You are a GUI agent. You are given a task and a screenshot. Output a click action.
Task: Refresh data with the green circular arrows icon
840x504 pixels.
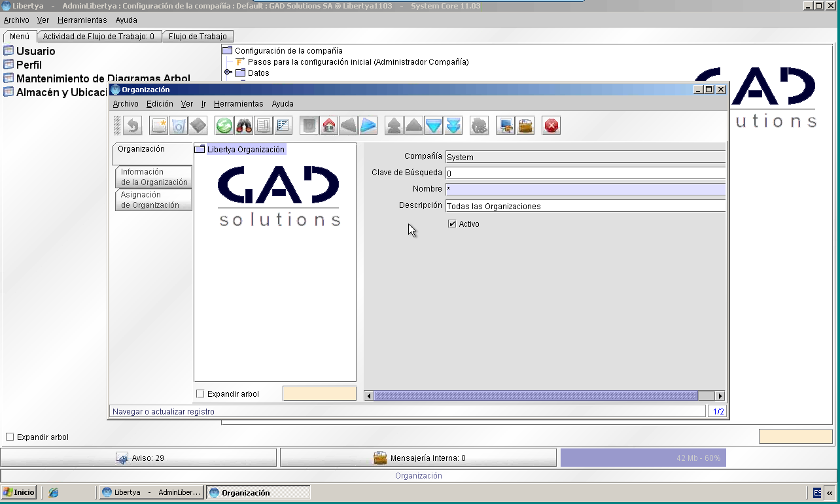pyautogui.click(x=224, y=125)
